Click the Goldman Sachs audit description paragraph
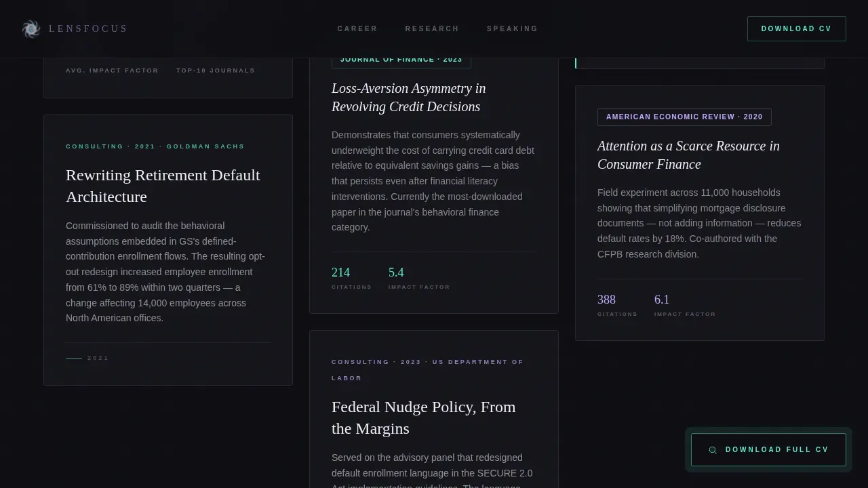868x488 pixels. 166,272
